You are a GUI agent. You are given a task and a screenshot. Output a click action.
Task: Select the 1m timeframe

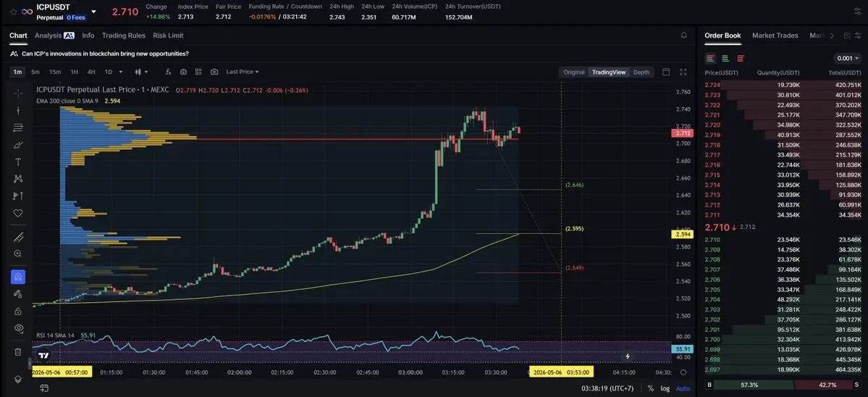[17, 72]
